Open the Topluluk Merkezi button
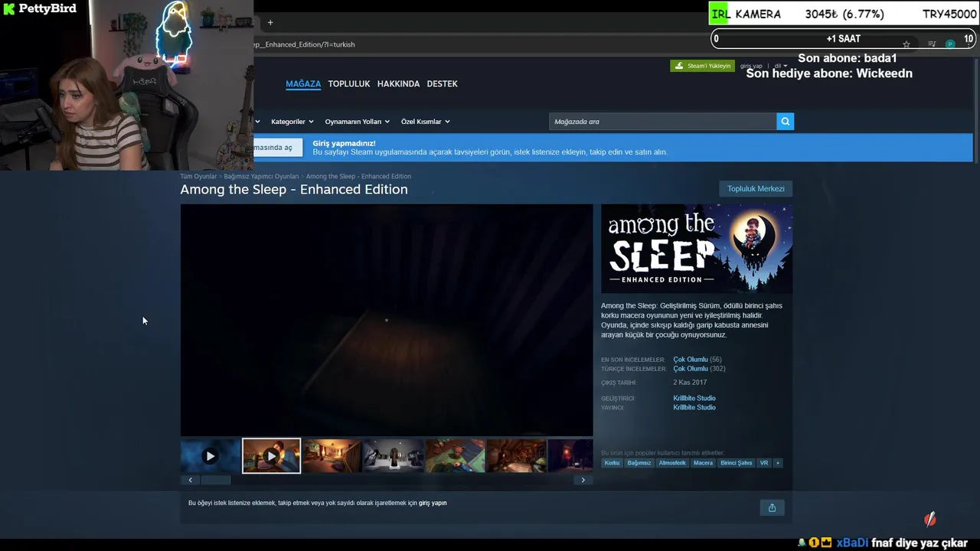 coord(756,189)
